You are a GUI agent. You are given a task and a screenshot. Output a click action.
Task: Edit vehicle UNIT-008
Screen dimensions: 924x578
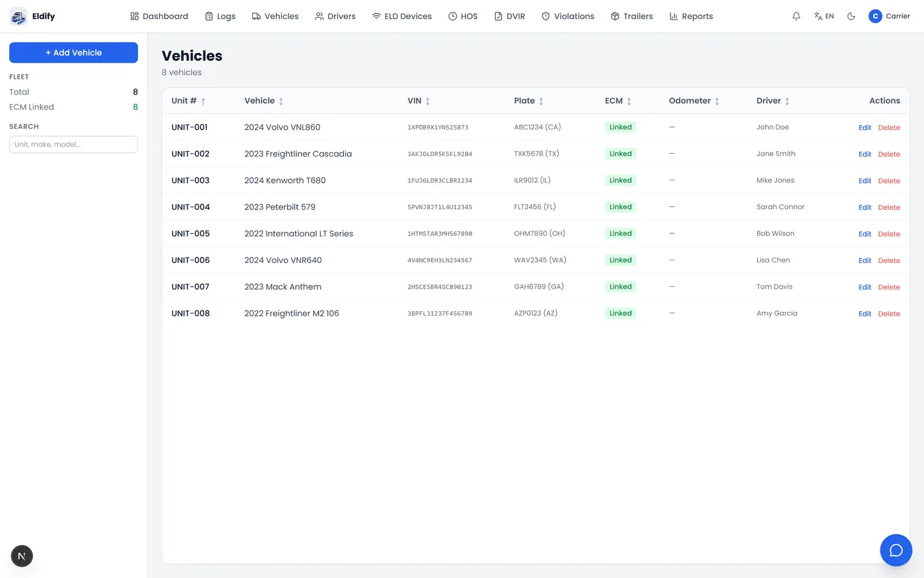click(865, 314)
